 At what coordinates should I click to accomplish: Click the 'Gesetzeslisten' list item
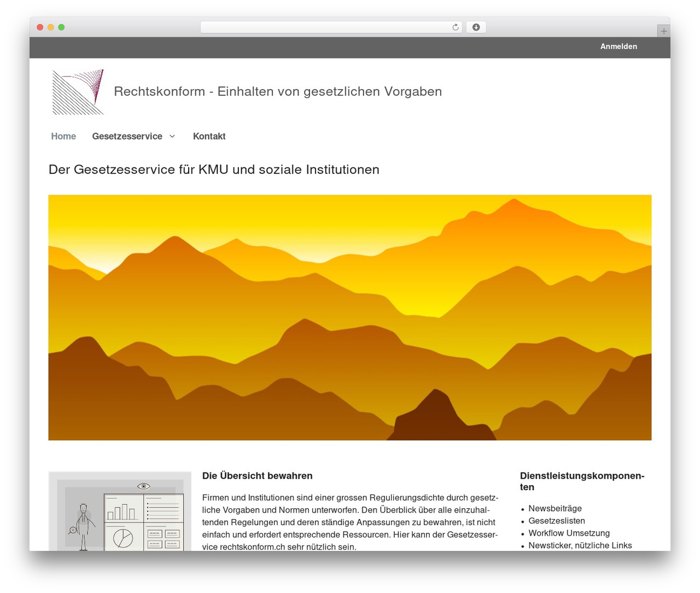pos(557,521)
